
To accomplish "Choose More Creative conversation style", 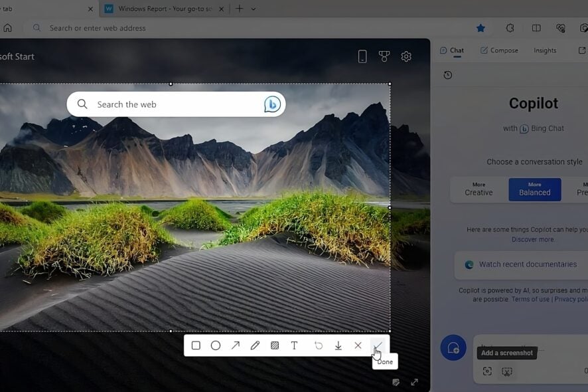I will tap(478, 189).
